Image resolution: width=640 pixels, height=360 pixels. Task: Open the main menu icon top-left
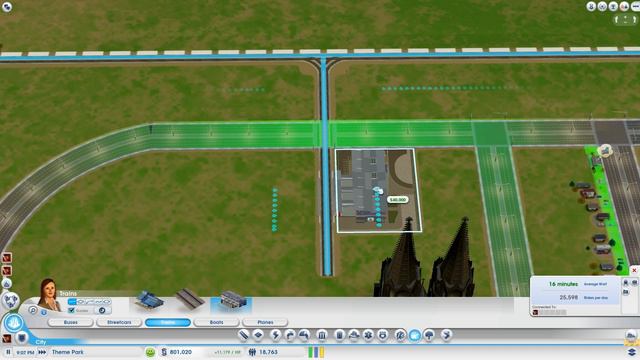click(x=7, y=7)
